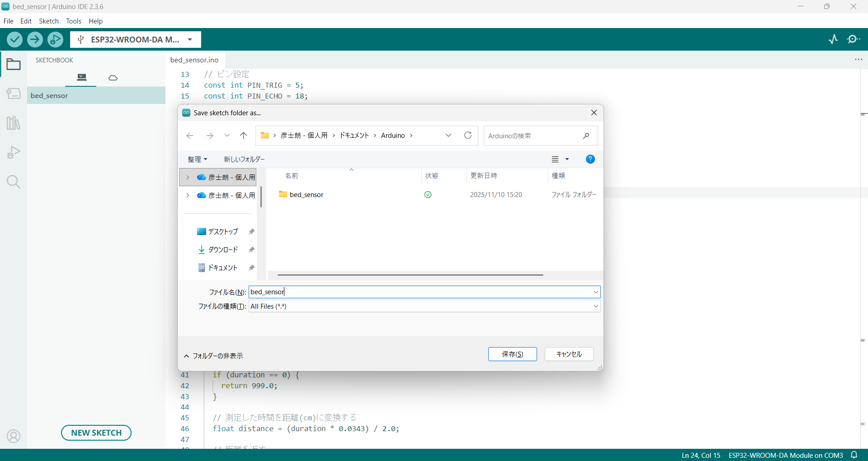This screenshot has height=461, width=868.
Task: Go forward in the save dialog
Action: coord(209,136)
